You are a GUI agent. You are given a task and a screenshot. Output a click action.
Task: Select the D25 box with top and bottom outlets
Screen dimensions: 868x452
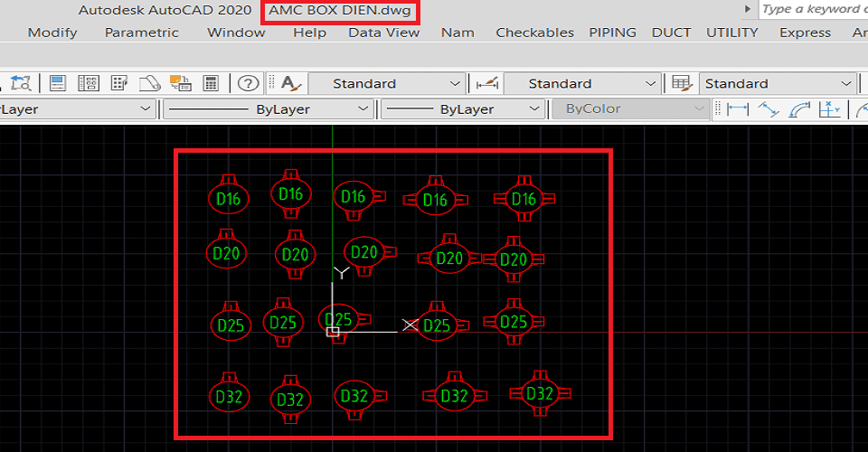pyautogui.click(x=283, y=322)
